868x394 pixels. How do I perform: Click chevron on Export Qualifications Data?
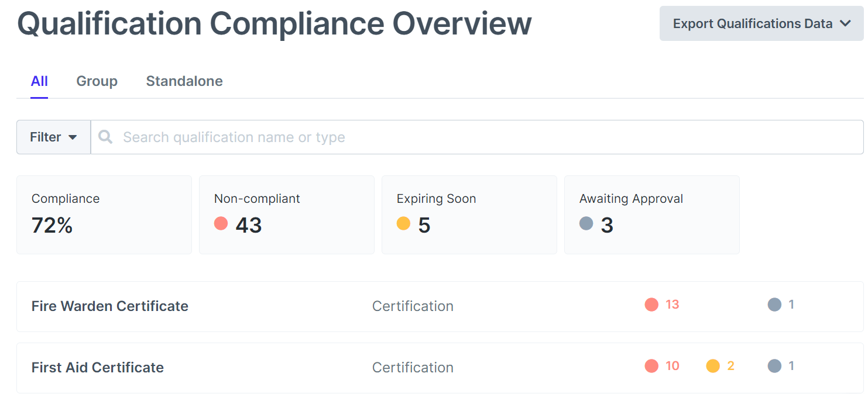click(845, 23)
